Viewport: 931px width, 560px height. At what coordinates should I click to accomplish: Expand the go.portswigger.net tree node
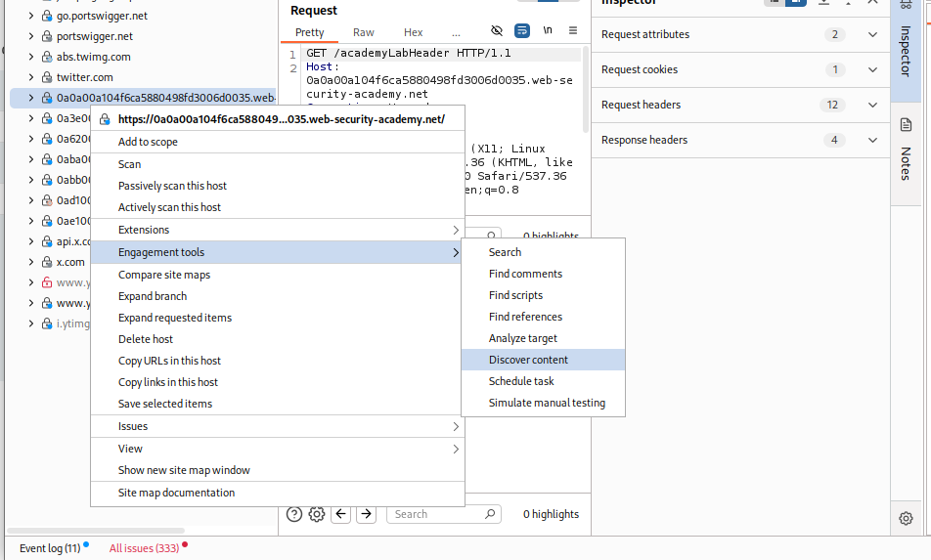(31, 16)
